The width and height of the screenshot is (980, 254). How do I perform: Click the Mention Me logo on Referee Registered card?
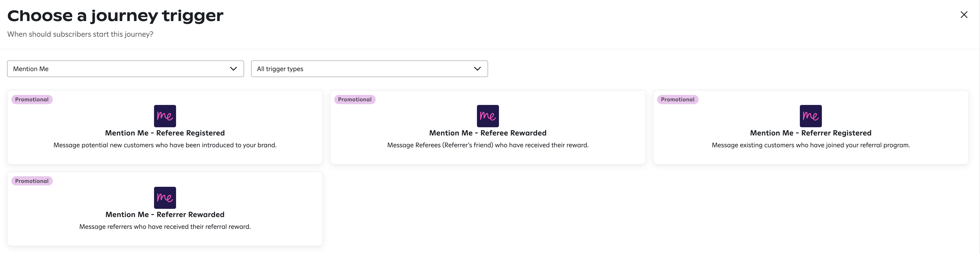click(x=165, y=116)
